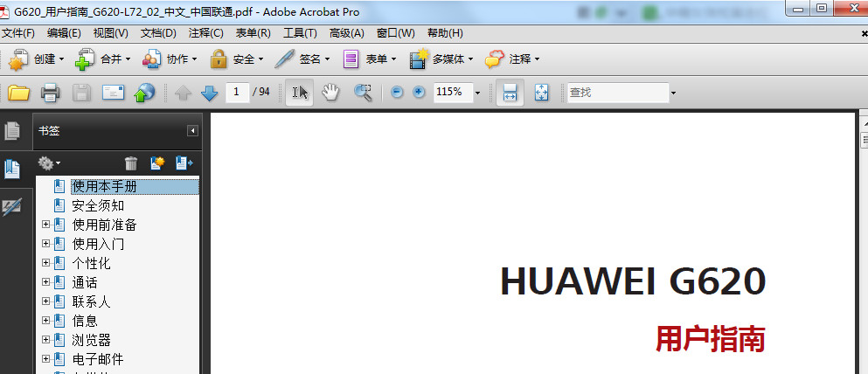Expand the 个性化 bookmark
The height and width of the screenshot is (374, 868).
tap(46, 263)
